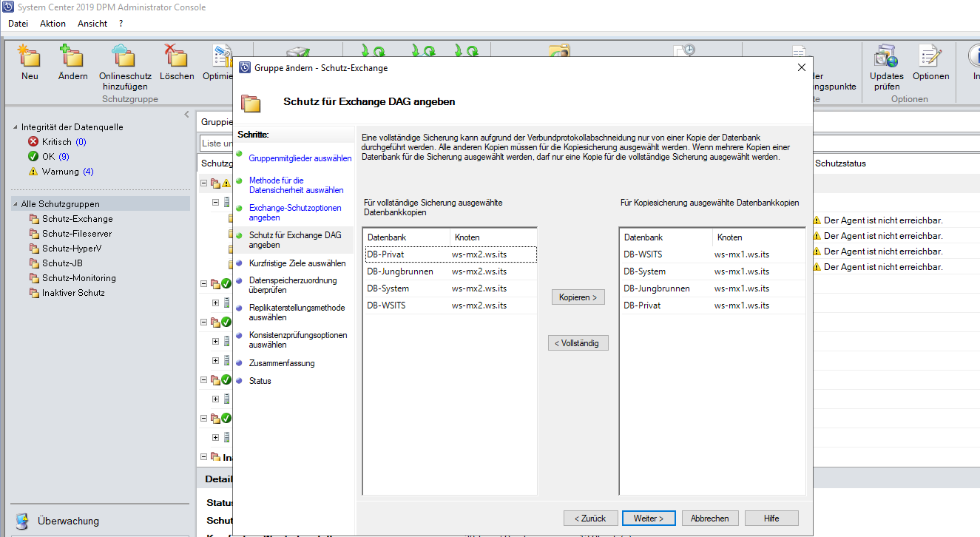This screenshot has height=537, width=980.
Task: Click the < Zurück button
Action: point(590,519)
